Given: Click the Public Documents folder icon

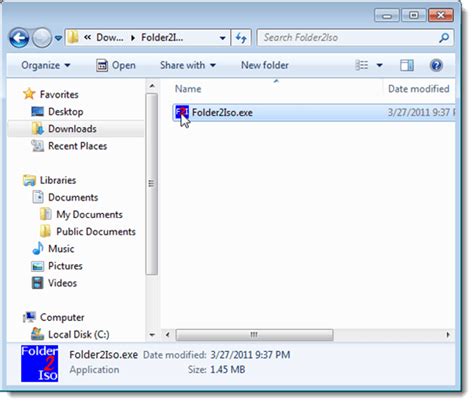Looking at the screenshot, I should click(x=46, y=231).
